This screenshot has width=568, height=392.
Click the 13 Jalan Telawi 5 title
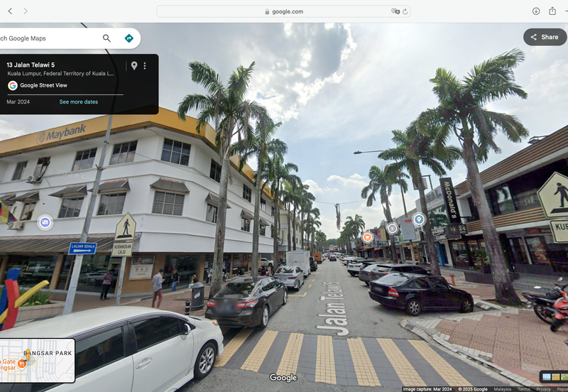pos(31,65)
